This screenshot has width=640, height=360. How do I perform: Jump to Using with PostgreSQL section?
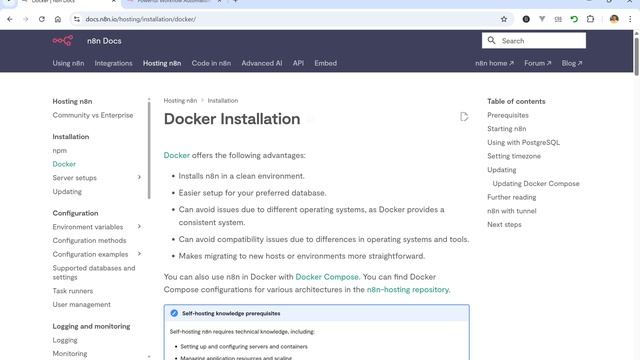(x=523, y=142)
